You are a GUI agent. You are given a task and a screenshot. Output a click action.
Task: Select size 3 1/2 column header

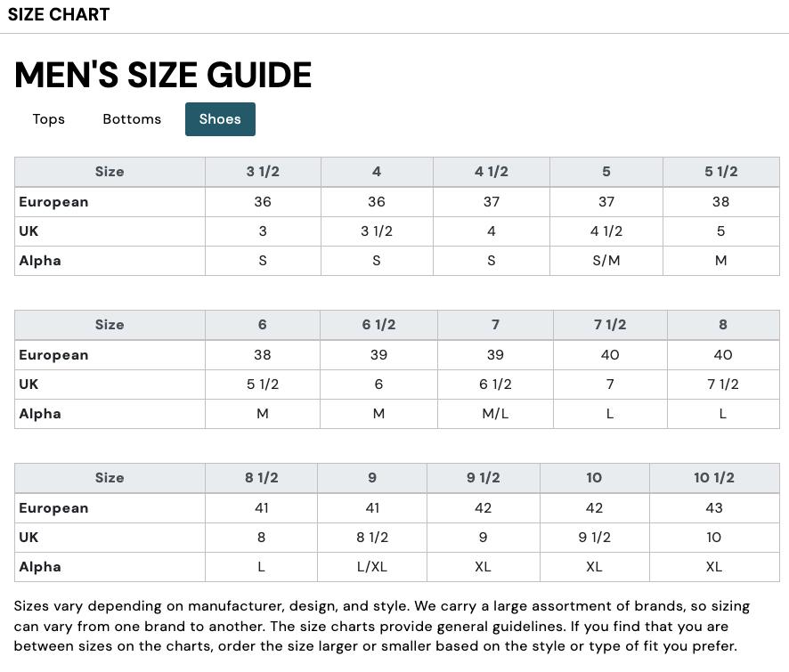[x=263, y=172]
